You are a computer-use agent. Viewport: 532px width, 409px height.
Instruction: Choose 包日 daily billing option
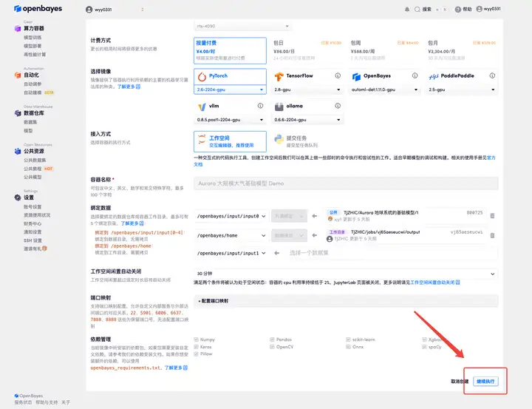click(x=307, y=50)
